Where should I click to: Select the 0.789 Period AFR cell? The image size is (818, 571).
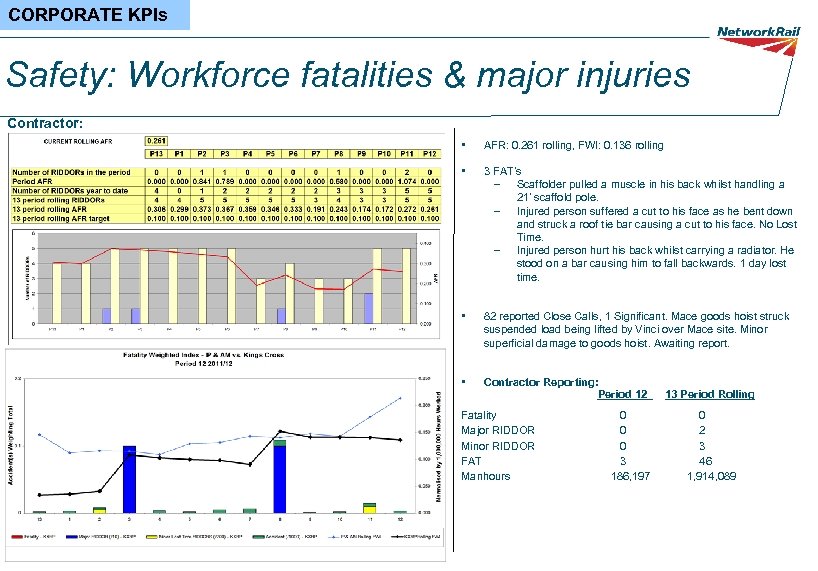pyautogui.click(x=225, y=181)
